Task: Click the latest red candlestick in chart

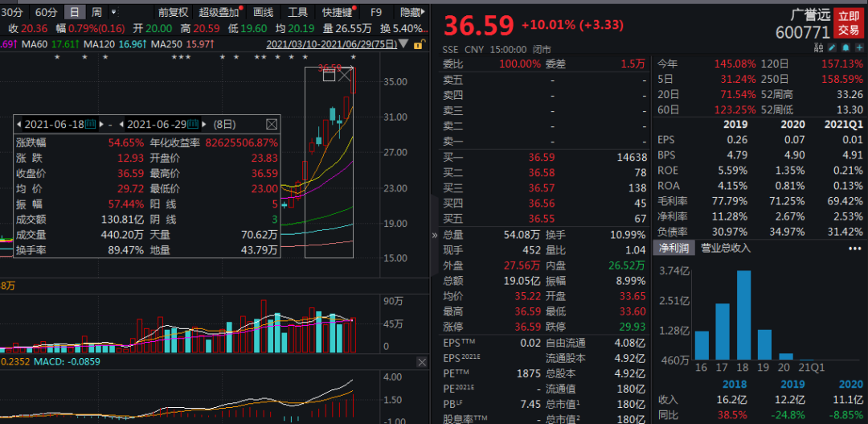Action: [x=353, y=80]
